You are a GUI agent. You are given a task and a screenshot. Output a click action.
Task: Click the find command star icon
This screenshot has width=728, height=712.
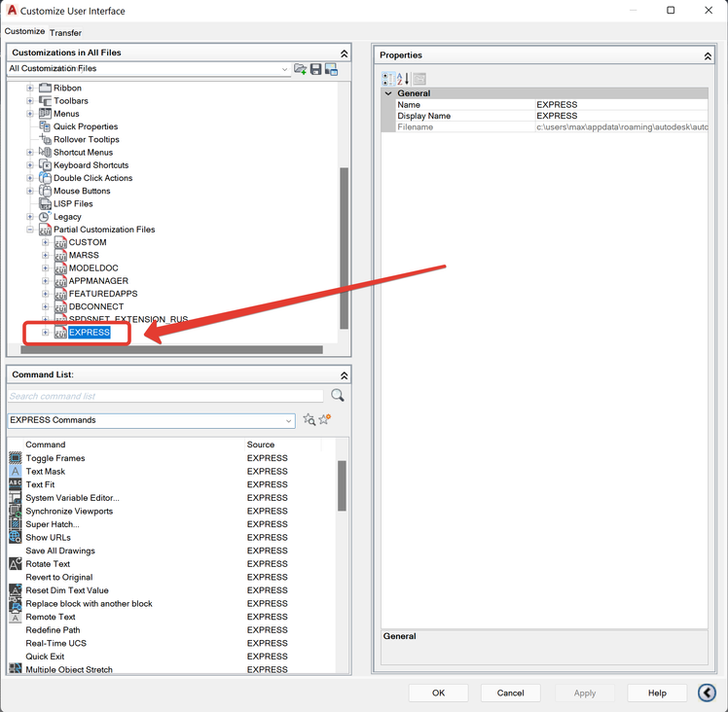tap(309, 419)
